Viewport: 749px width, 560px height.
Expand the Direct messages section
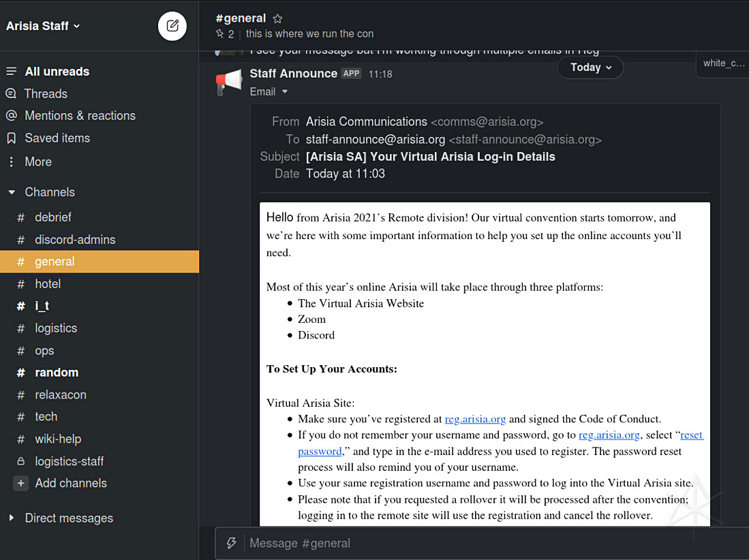12,518
